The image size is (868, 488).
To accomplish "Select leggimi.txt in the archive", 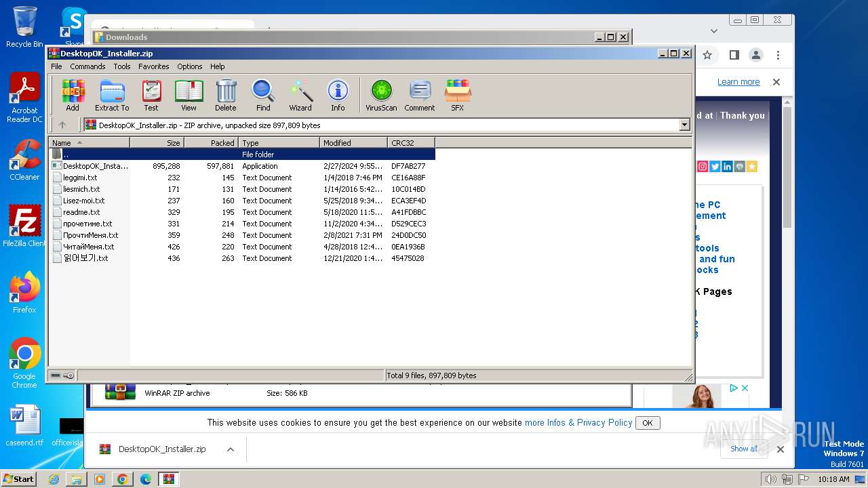I will 242,178.
